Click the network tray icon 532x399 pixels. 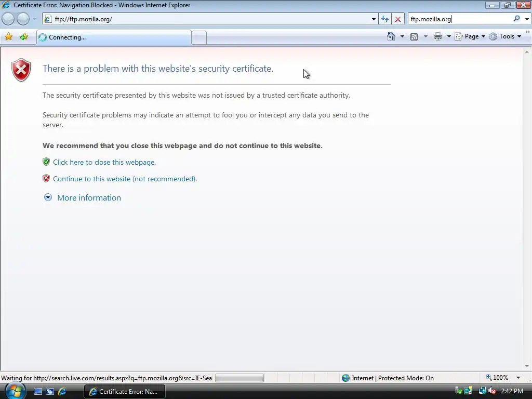482,391
